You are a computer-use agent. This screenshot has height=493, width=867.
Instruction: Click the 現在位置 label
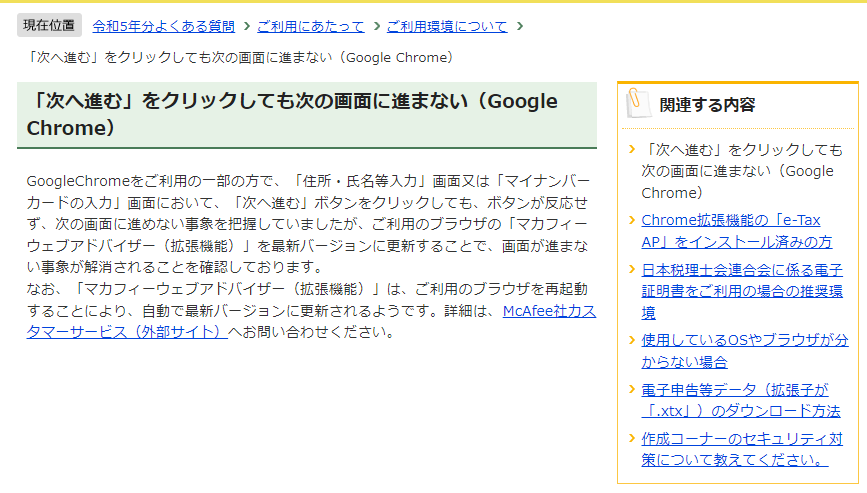click(48, 26)
